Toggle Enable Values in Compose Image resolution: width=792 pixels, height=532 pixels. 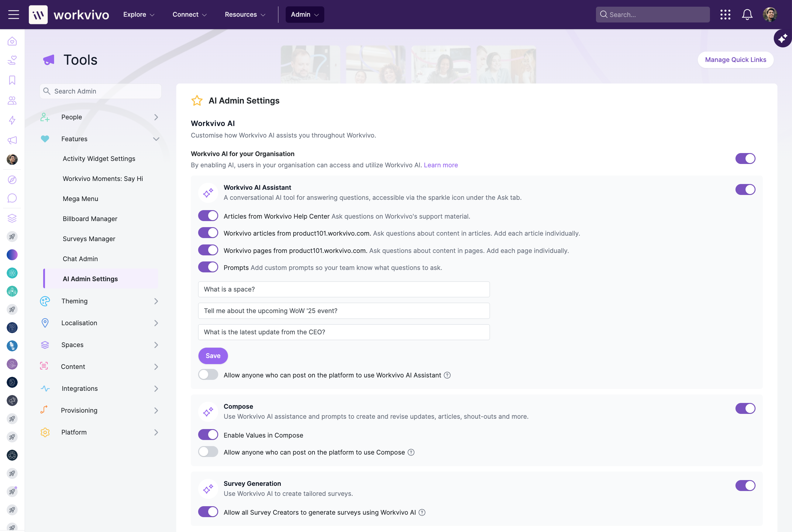tap(208, 435)
